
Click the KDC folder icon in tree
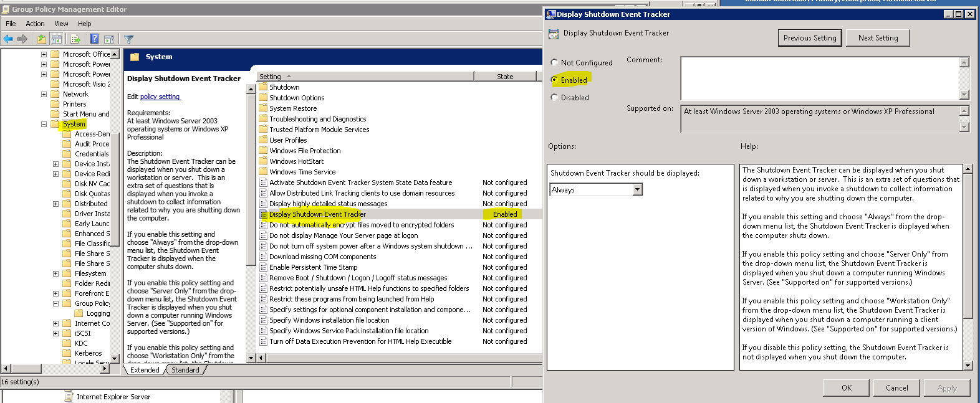tap(67, 343)
